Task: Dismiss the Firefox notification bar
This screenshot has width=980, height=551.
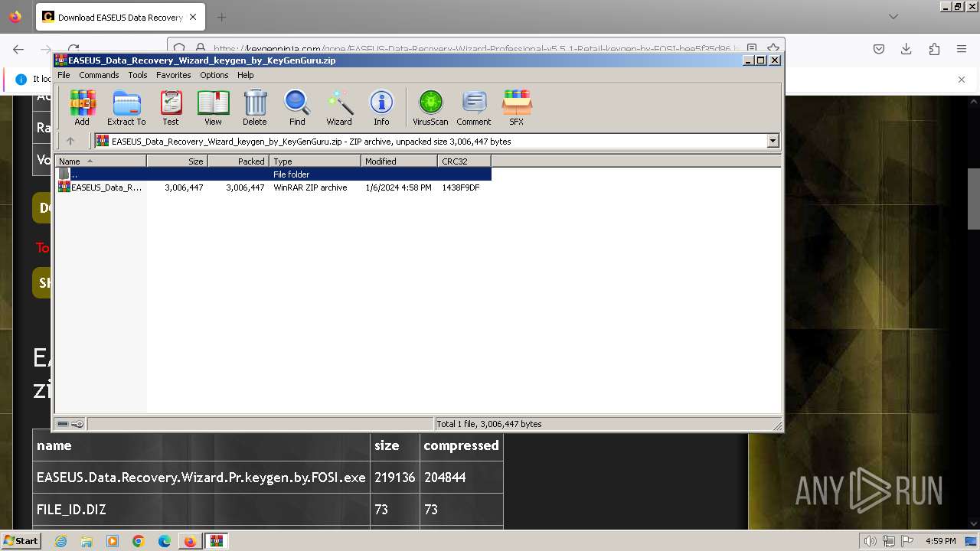Action: tap(962, 79)
